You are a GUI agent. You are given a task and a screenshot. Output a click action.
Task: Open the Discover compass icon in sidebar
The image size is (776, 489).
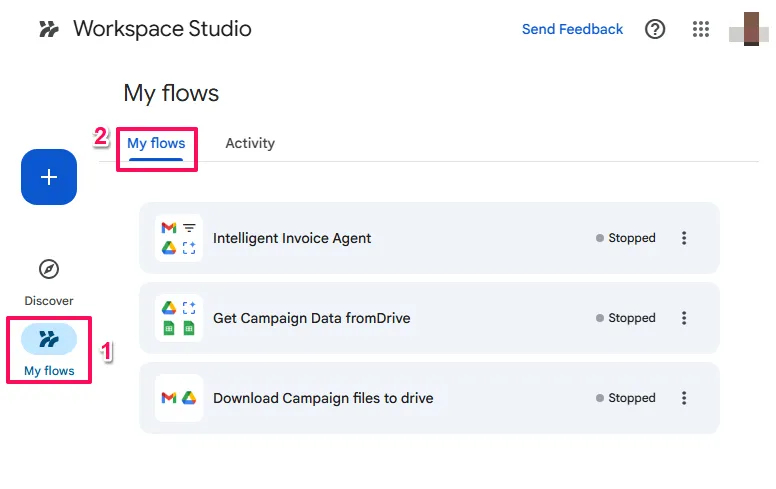tap(48, 269)
